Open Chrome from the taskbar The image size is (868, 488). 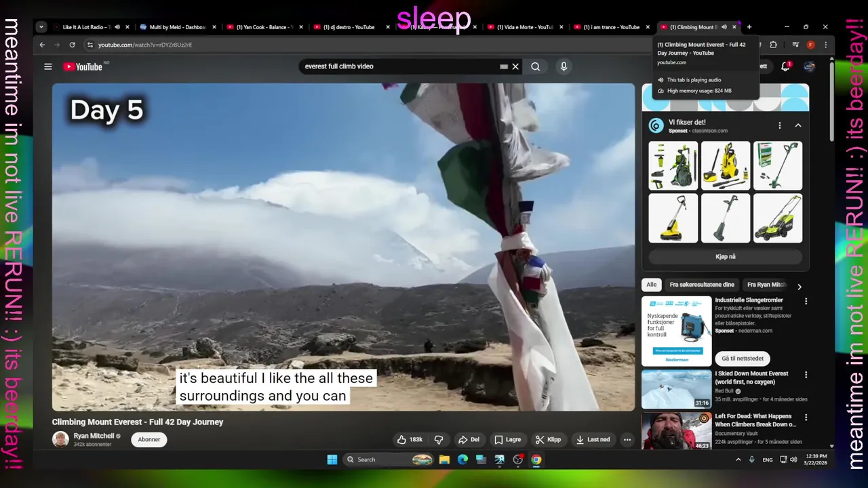click(x=536, y=460)
